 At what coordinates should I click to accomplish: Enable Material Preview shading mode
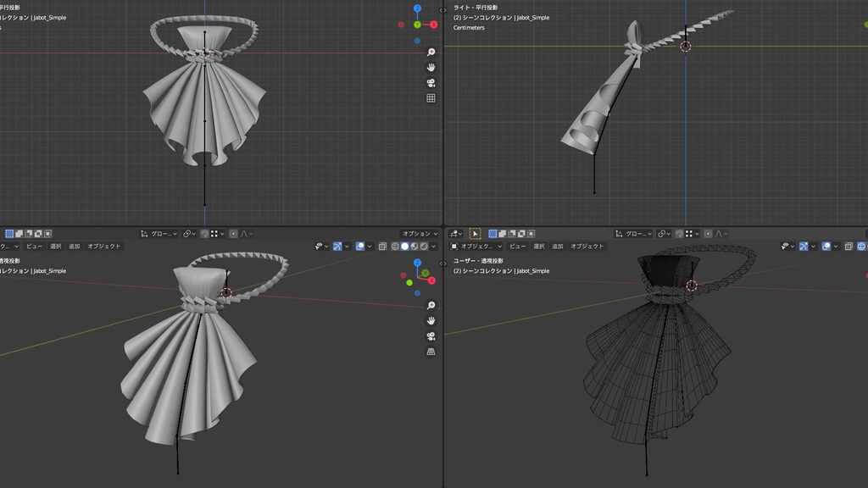[415, 246]
